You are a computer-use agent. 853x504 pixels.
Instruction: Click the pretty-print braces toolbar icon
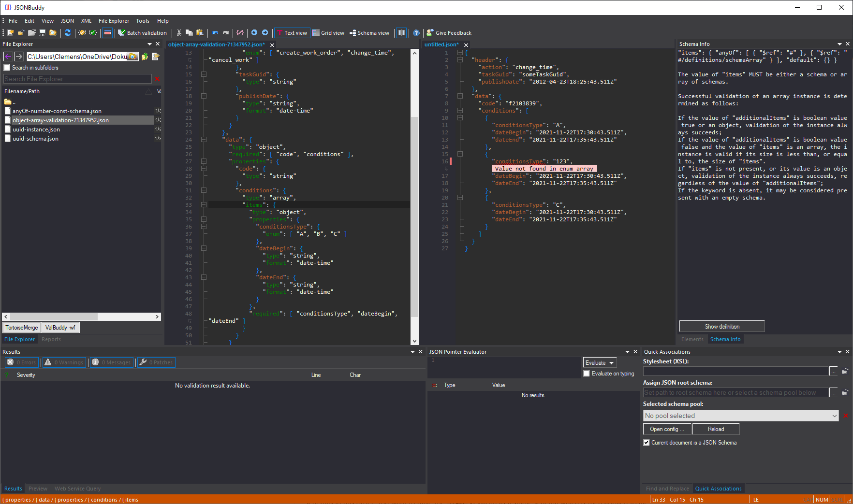[240, 33]
